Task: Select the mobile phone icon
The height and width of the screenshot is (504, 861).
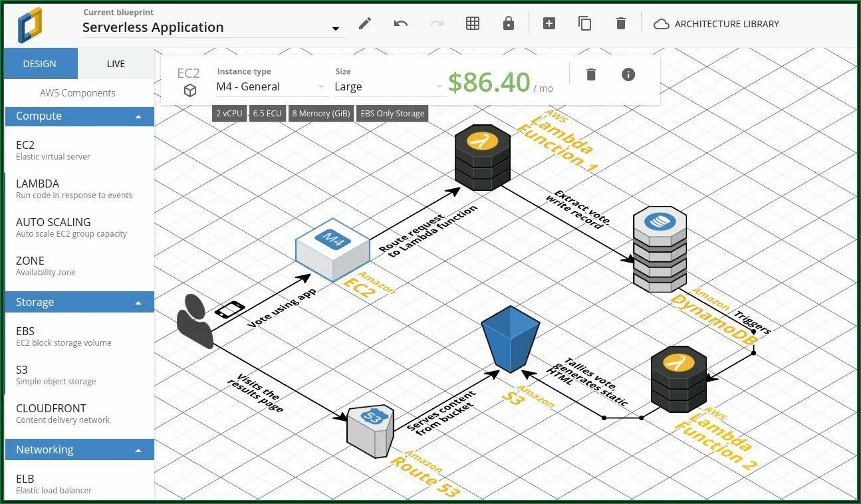Action: (x=229, y=309)
